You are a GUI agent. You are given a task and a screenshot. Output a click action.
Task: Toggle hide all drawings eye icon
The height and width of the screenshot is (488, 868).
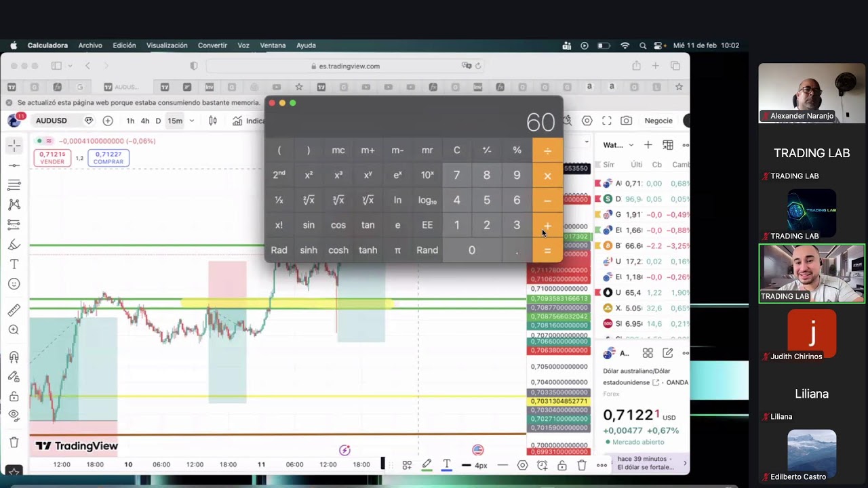14,416
